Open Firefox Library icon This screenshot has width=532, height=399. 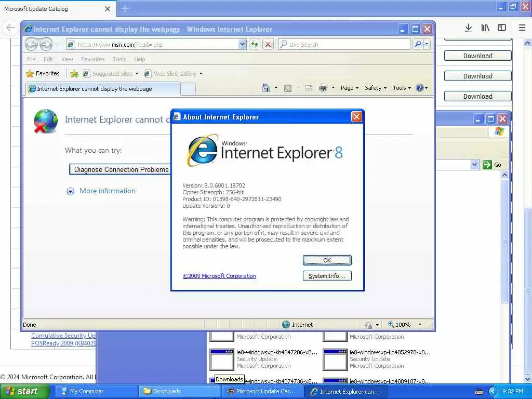click(485, 28)
